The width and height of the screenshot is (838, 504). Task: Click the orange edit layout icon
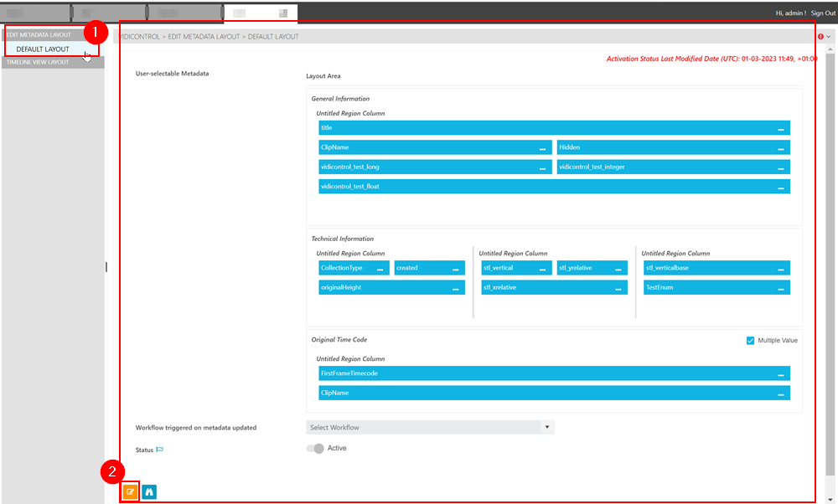coord(130,491)
